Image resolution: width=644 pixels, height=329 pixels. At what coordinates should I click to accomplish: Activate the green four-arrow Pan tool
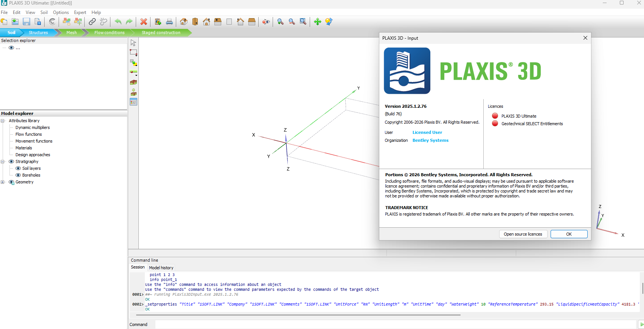[318, 22]
